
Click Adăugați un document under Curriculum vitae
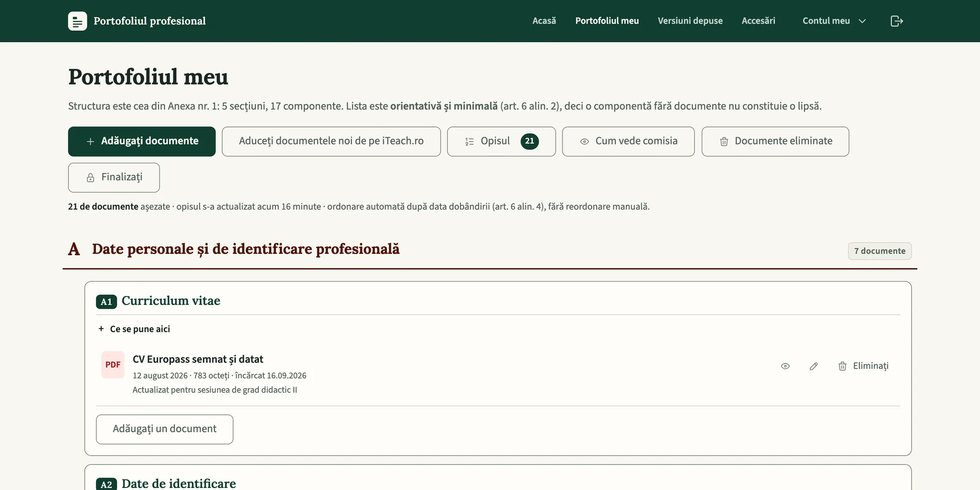165,429
